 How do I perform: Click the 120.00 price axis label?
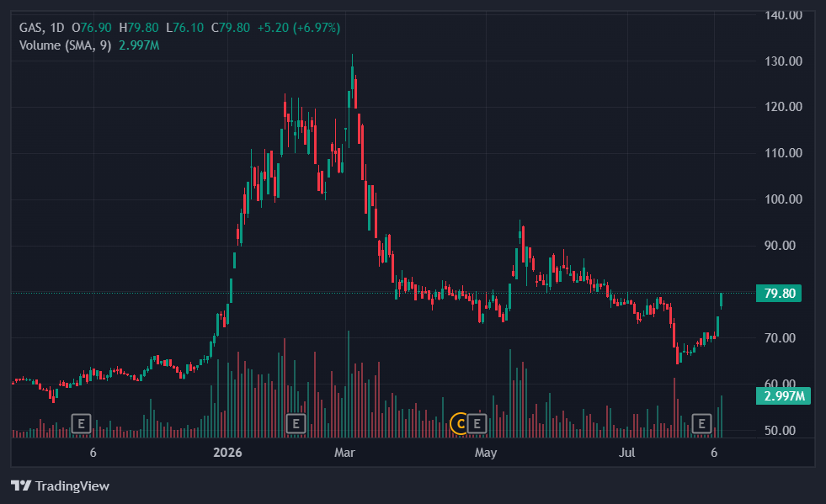[783, 107]
